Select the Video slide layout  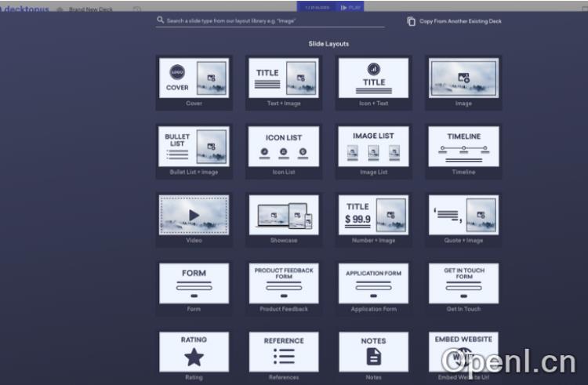(194, 215)
